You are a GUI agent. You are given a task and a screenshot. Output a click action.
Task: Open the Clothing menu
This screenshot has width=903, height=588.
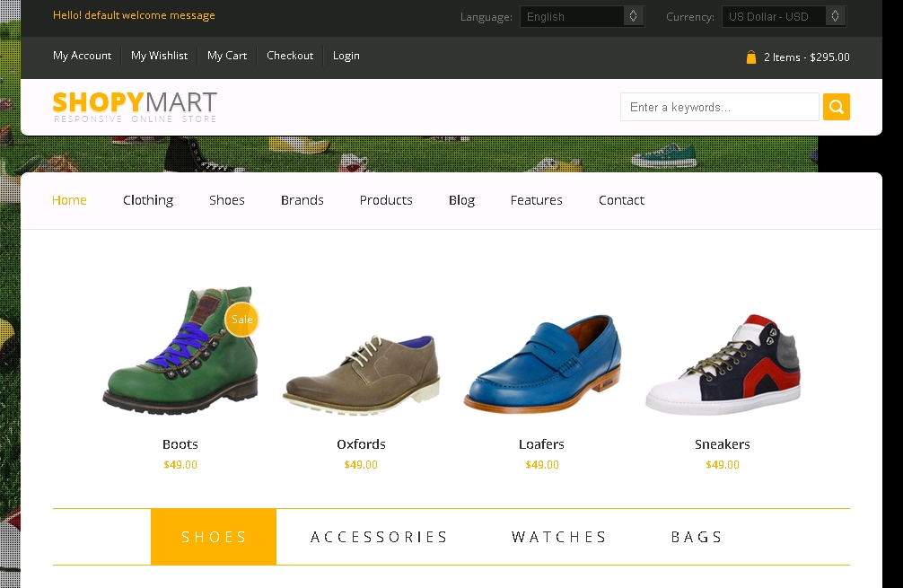(x=148, y=200)
